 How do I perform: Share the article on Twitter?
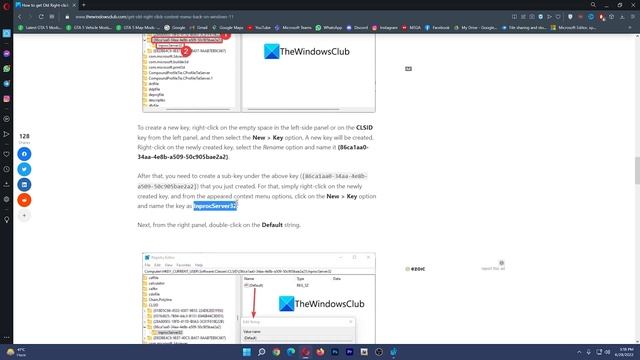[x=24, y=169]
